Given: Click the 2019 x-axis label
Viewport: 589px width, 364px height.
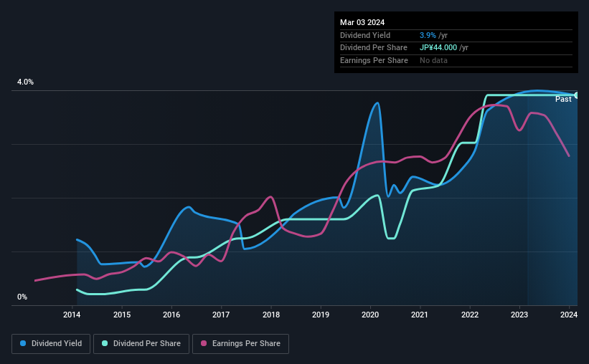Looking at the screenshot, I should coord(321,315).
